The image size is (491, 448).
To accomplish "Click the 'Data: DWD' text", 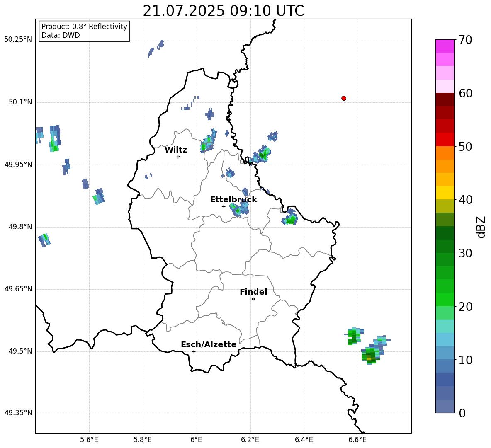I will 61,35.
